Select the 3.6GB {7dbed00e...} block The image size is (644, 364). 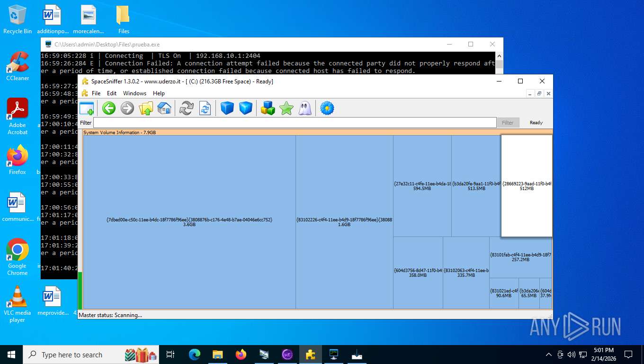pos(189,222)
